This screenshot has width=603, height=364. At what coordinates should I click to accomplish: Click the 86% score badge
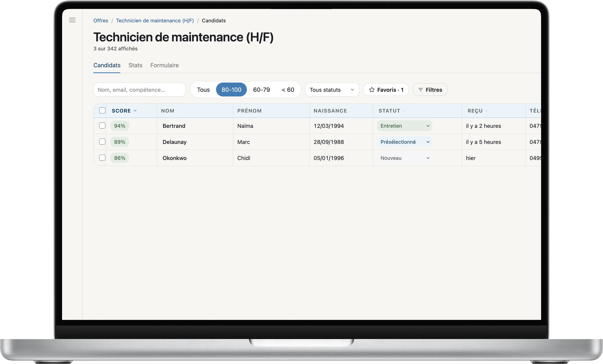pyautogui.click(x=120, y=158)
